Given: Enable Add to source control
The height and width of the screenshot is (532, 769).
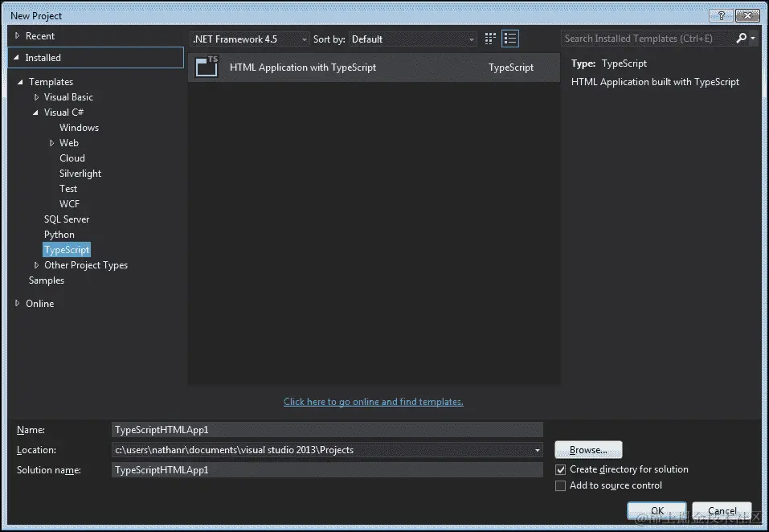Looking at the screenshot, I should pyautogui.click(x=560, y=485).
